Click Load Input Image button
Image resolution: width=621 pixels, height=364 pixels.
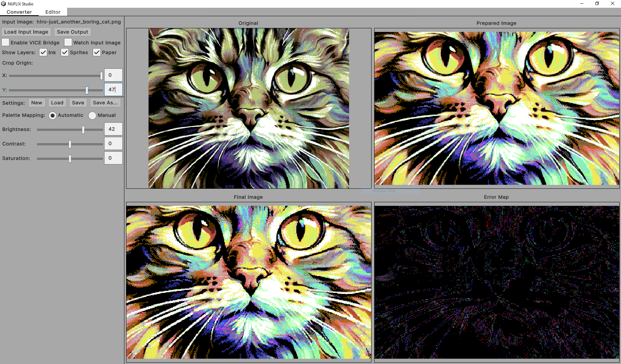26,32
